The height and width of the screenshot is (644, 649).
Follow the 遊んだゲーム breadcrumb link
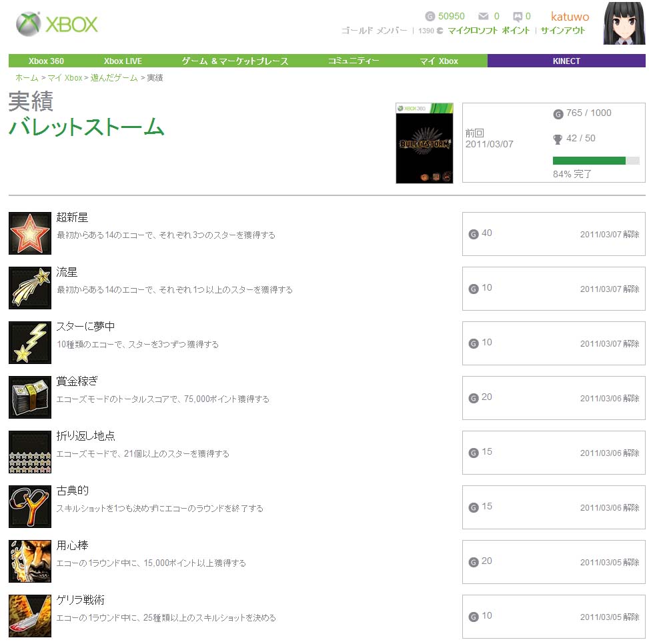click(x=114, y=78)
